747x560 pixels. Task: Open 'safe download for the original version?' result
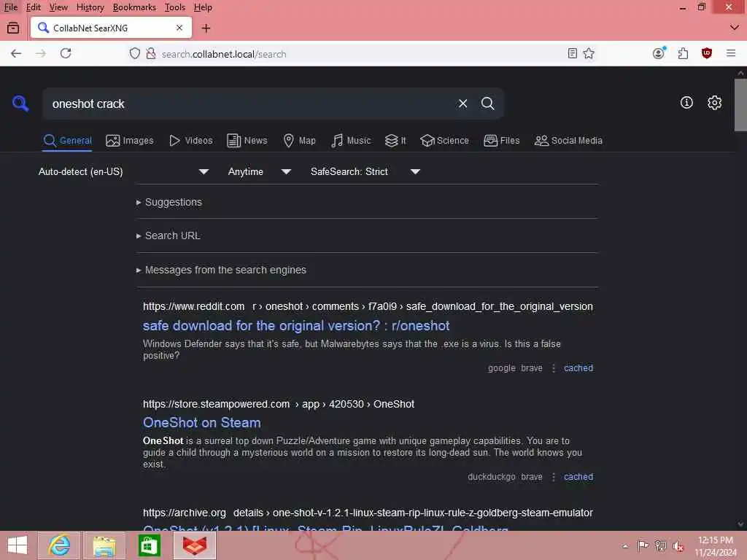click(x=296, y=326)
